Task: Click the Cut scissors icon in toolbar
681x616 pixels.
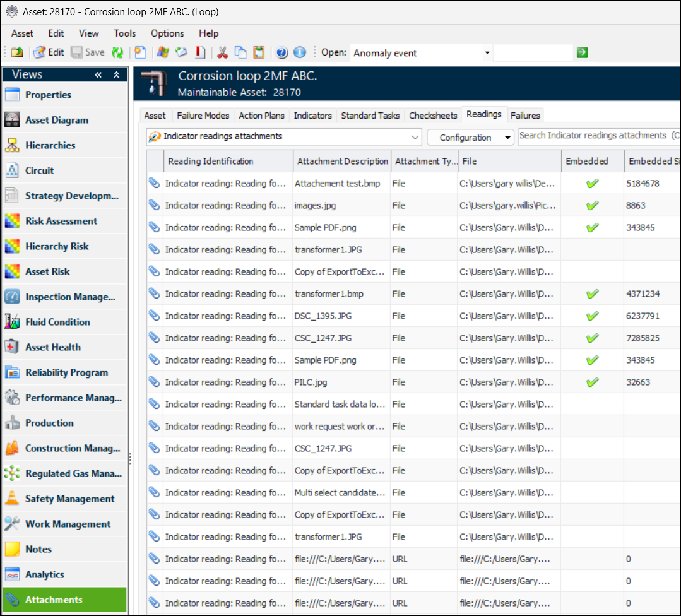Action: pos(222,52)
